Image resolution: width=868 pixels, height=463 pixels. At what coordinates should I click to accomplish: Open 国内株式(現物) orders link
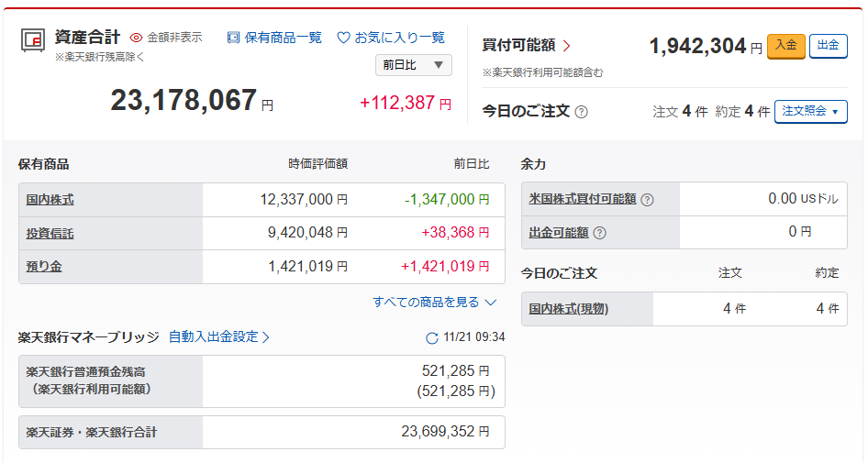(569, 309)
